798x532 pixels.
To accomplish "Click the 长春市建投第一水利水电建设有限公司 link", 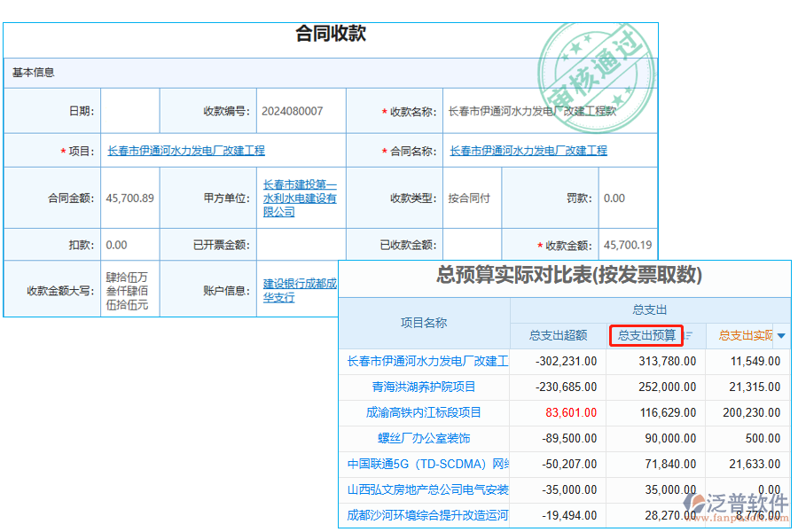I will (x=299, y=198).
